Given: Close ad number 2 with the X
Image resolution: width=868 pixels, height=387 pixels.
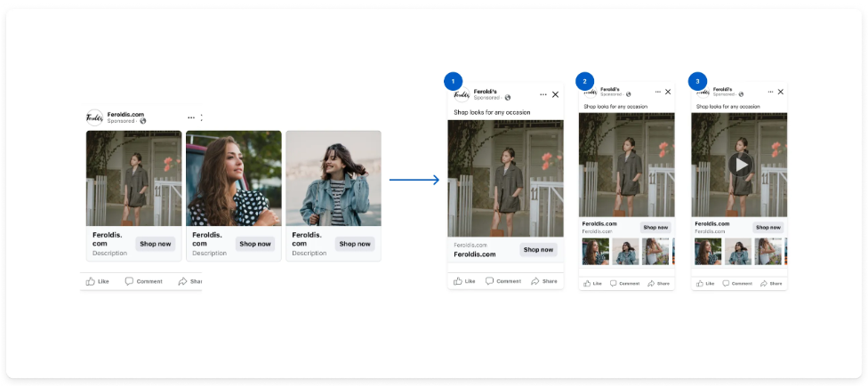Looking at the screenshot, I should [668, 92].
